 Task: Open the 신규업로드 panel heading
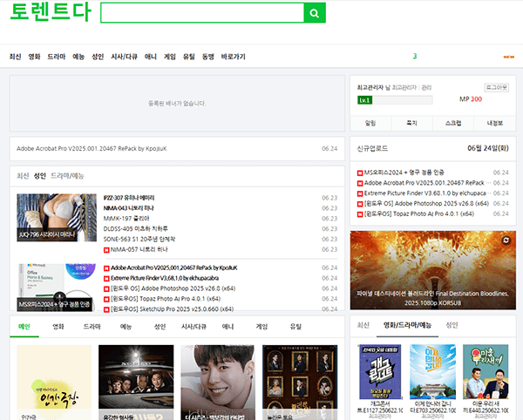click(x=372, y=148)
